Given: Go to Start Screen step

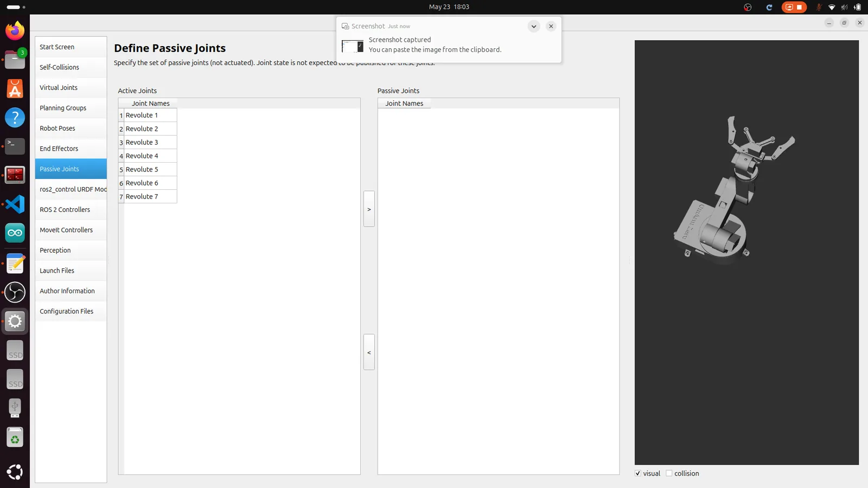Looking at the screenshot, I should [71, 47].
